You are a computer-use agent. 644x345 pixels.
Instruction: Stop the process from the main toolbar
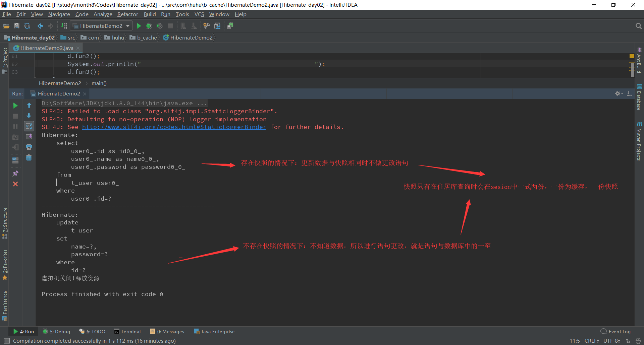coord(170,26)
